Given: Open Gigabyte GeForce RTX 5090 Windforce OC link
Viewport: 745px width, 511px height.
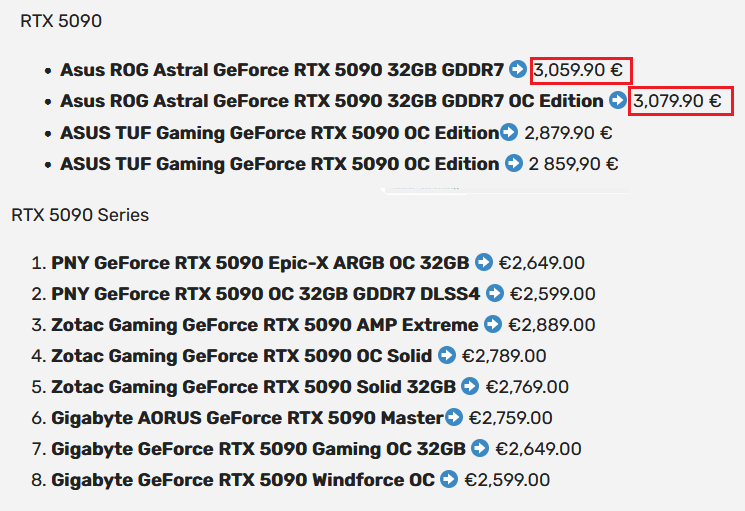Looking at the screenshot, I should click(243, 480).
